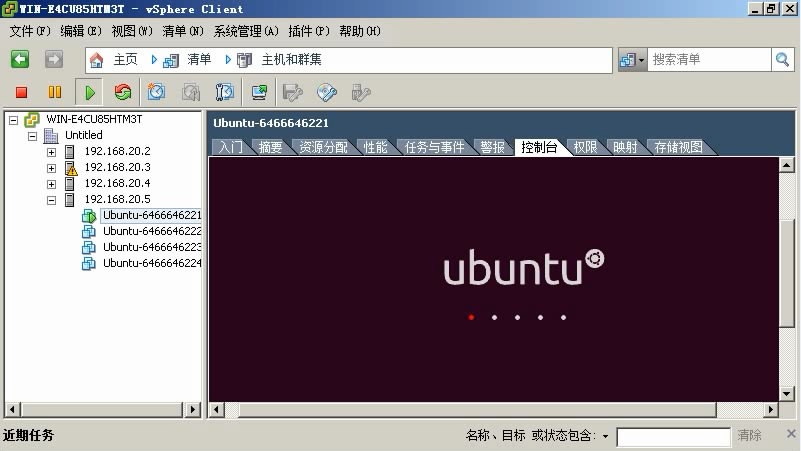801x451 pixels.
Task: Switch to the 权限 tab
Action: pos(585,147)
